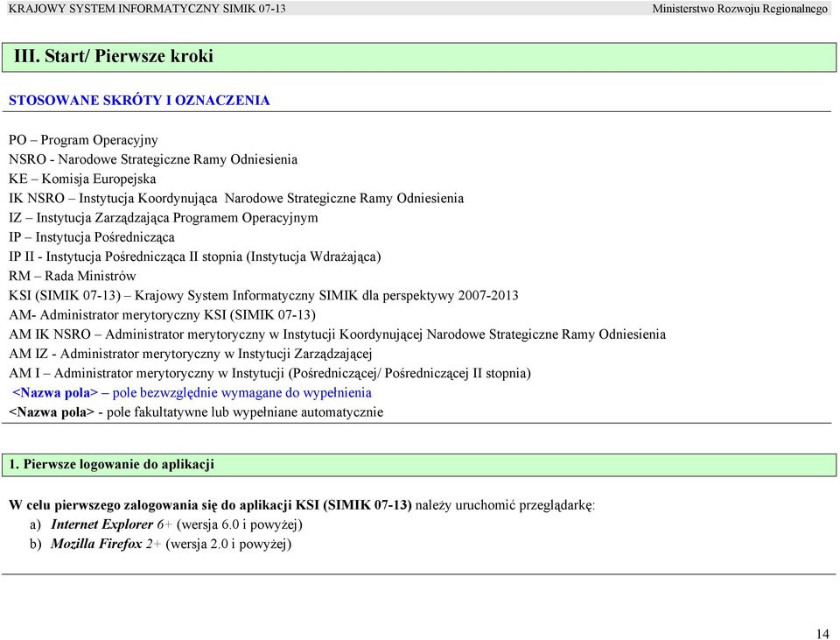Click the line 'IZ – Instytucja Zarządzająca Programem Operacyjnym'

tap(163, 218)
